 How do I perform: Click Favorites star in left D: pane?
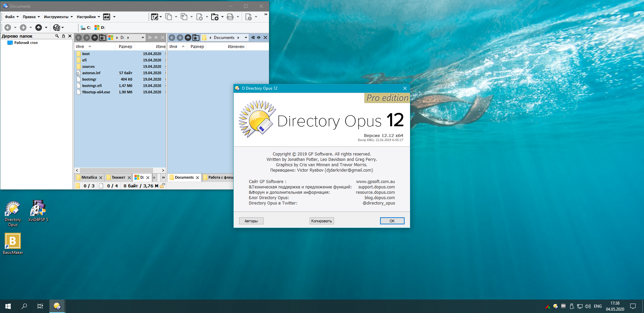102,38
